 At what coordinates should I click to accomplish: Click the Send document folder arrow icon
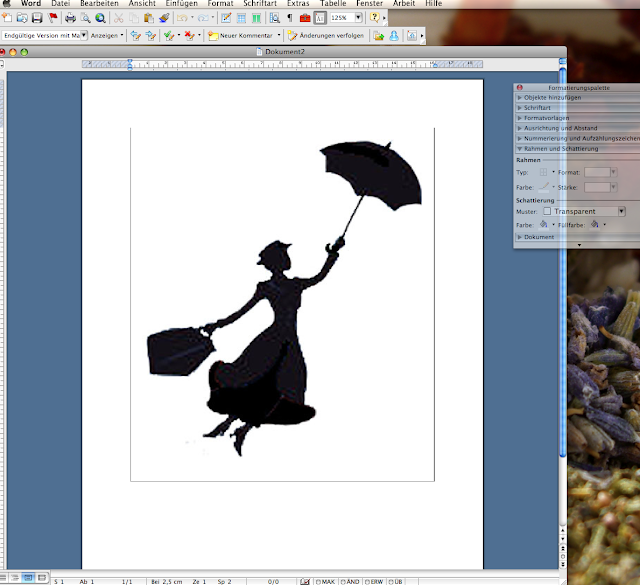[x=379, y=36]
